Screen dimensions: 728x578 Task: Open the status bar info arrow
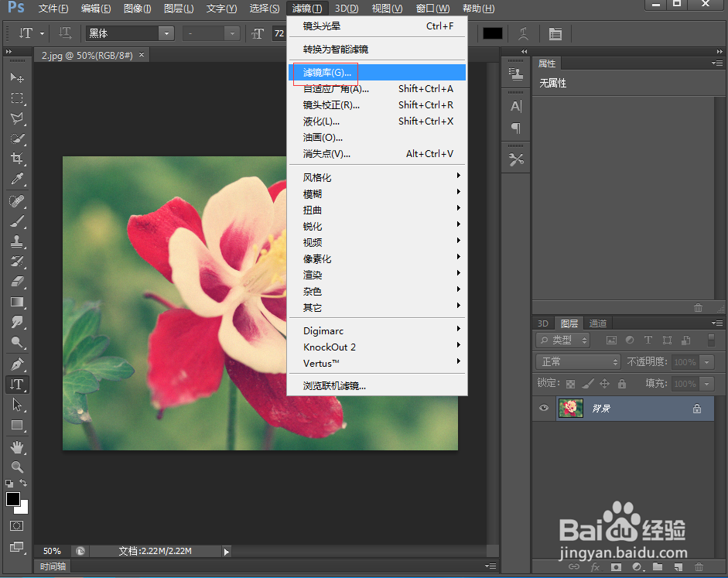tap(226, 552)
